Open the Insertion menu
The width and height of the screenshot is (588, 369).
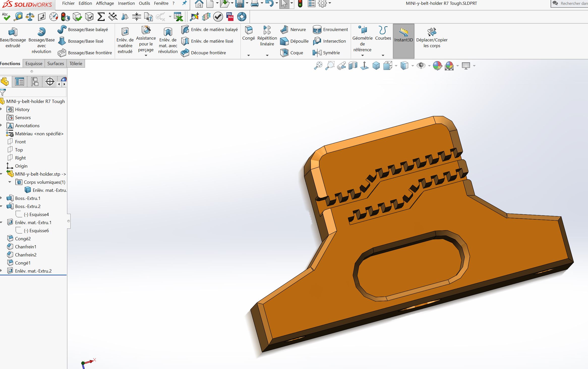pos(126,3)
